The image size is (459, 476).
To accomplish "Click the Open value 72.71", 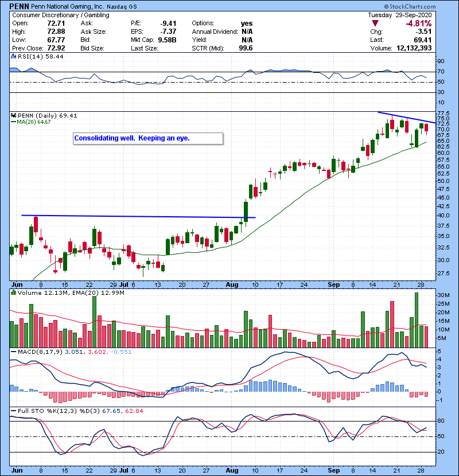I will [56, 23].
